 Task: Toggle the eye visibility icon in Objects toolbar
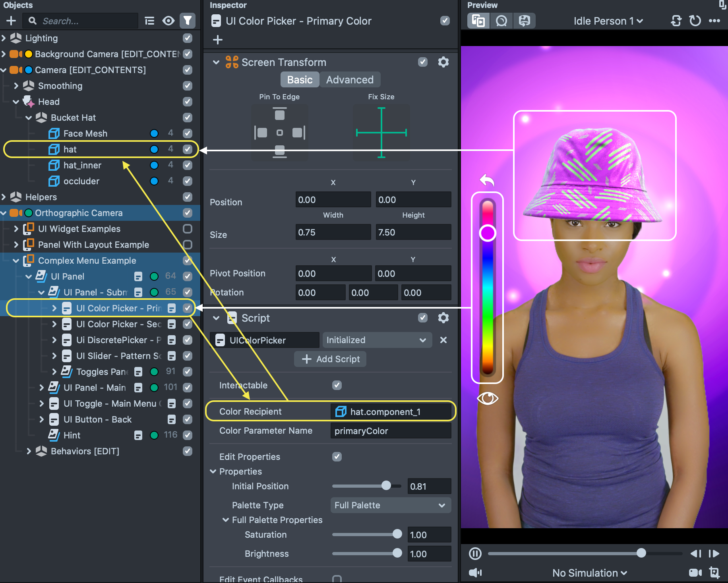(168, 21)
